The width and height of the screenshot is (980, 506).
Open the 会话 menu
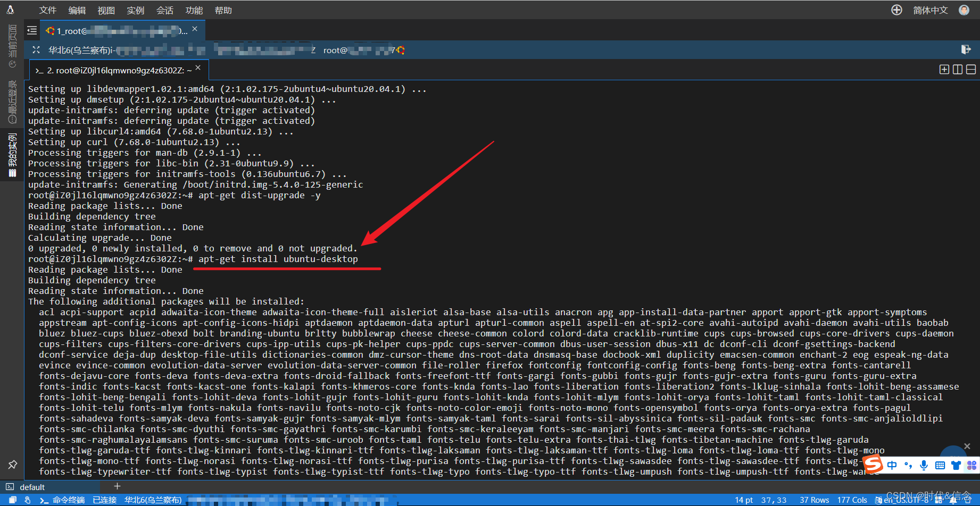pyautogui.click(x=164, y=10)
